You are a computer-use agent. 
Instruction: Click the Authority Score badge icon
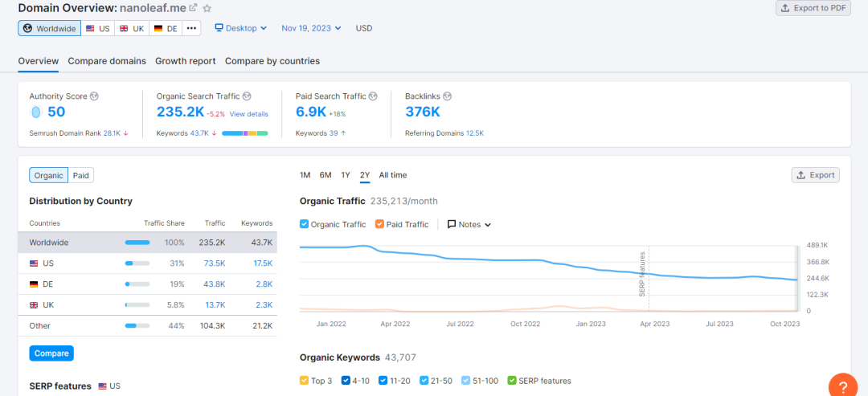click(x=36, y=112)
